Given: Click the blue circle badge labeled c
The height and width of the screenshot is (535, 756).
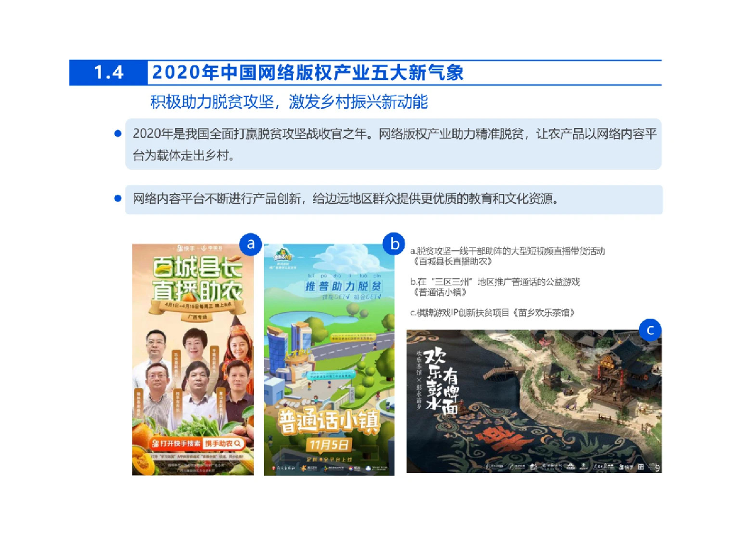Looking at the screenshot, I should coord(650,329).
